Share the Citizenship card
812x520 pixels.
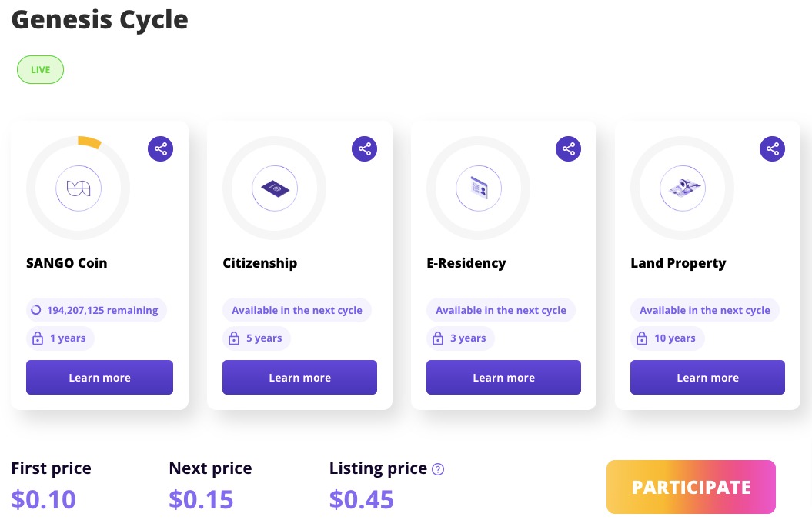coord(364,148)
